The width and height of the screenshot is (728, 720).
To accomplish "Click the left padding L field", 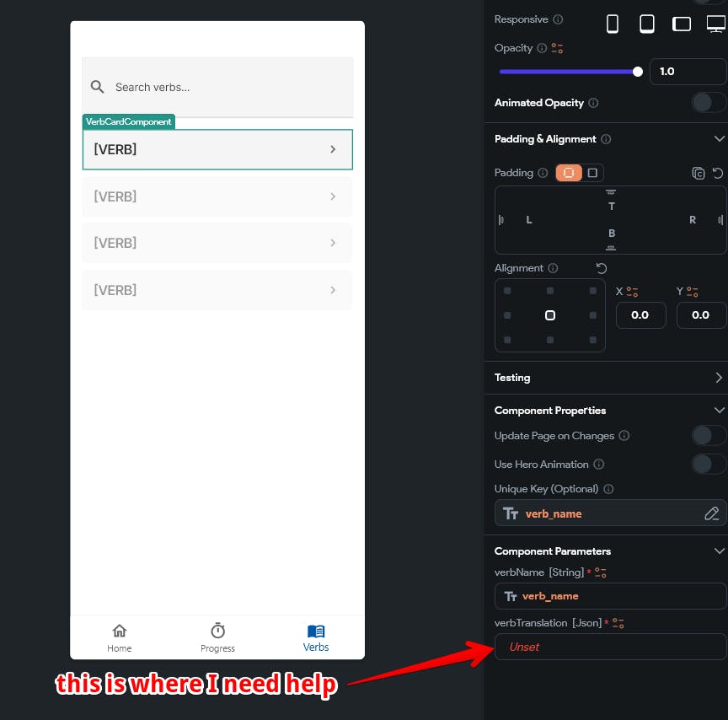I will click(529, 220).
